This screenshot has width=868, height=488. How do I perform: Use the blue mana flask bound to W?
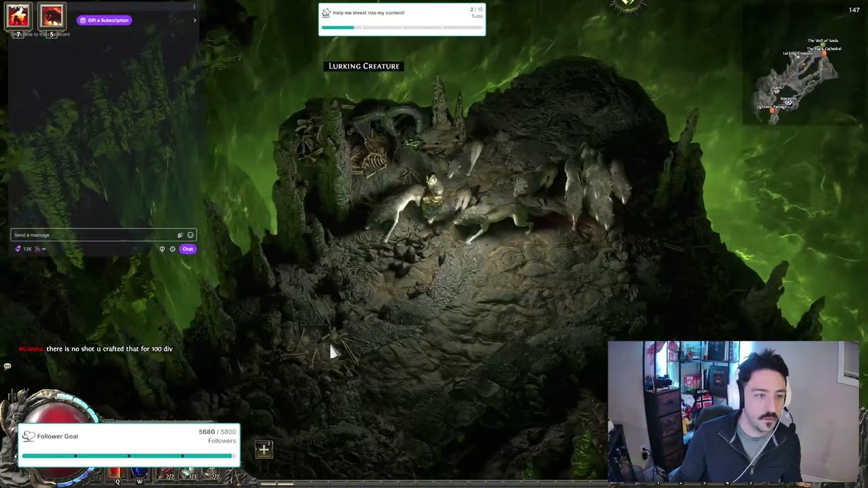point(139,474)
